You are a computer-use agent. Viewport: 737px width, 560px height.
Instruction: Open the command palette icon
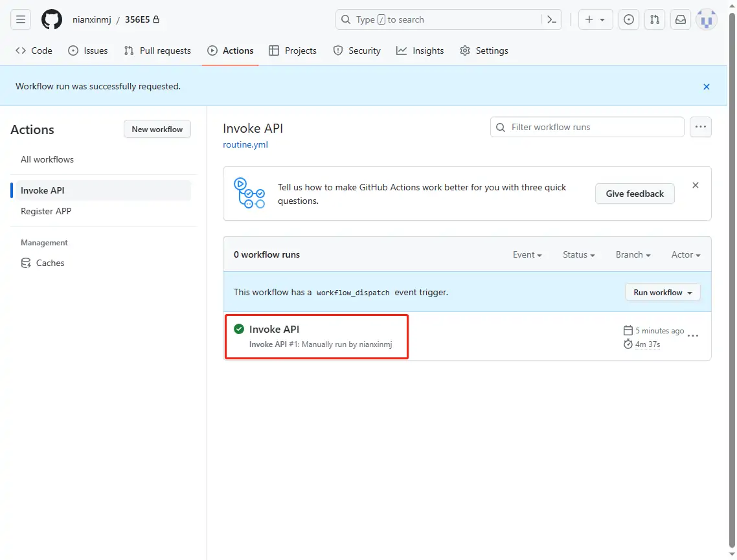tap(552, 19)
